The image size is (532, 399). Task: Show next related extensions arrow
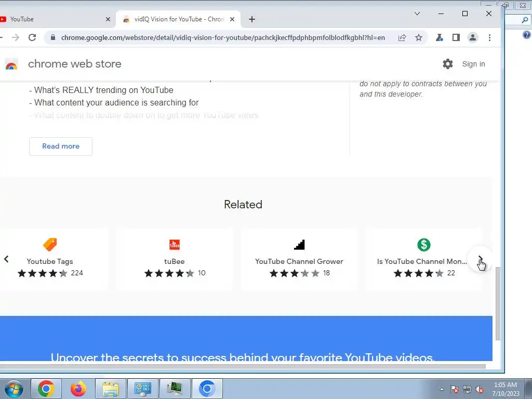(x=480, y=259)
